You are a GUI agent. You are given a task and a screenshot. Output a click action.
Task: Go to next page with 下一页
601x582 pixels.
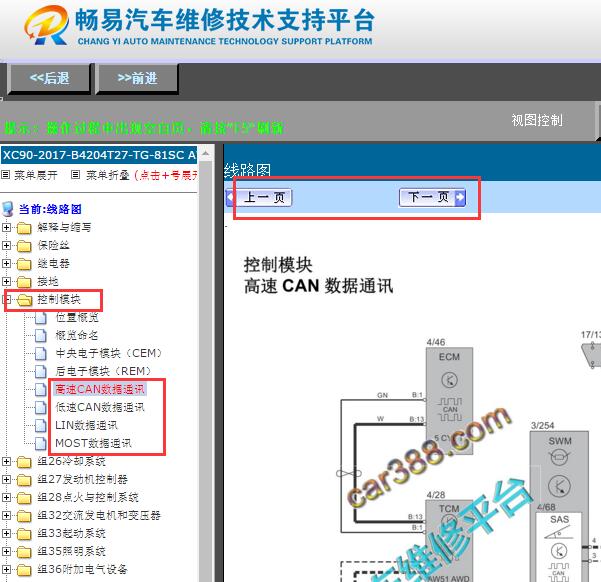432,197
